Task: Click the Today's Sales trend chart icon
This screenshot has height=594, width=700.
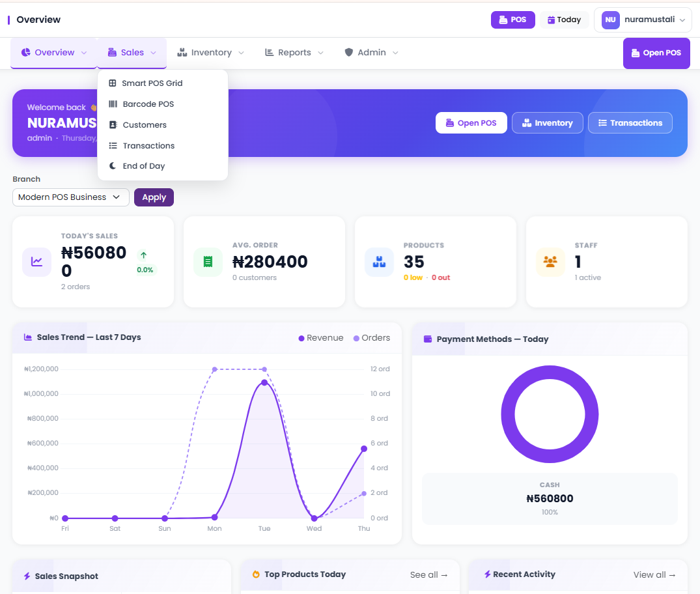Action: pos(37,262)
